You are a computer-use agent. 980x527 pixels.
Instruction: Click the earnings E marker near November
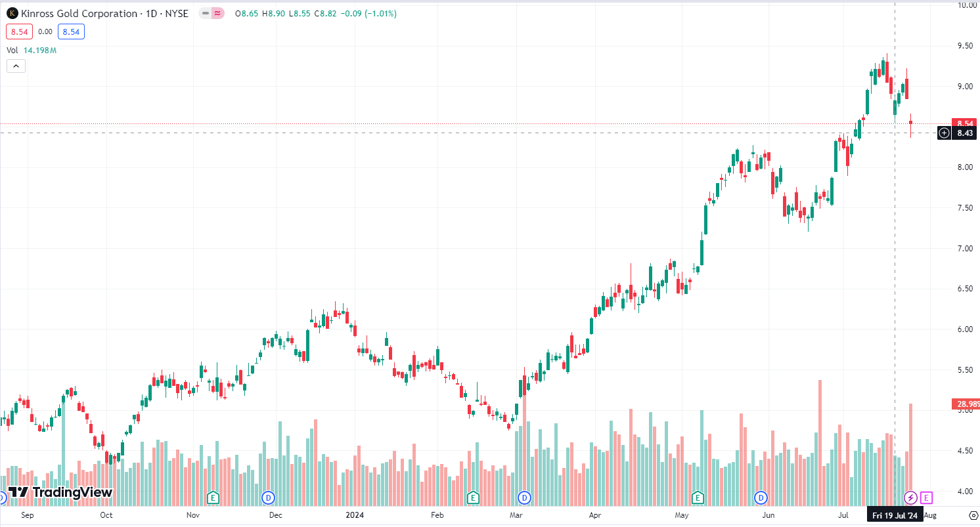click(212, 497)
